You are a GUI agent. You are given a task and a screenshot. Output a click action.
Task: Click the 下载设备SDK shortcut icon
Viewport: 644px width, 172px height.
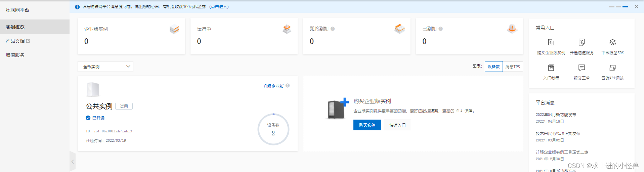[612, 42]
